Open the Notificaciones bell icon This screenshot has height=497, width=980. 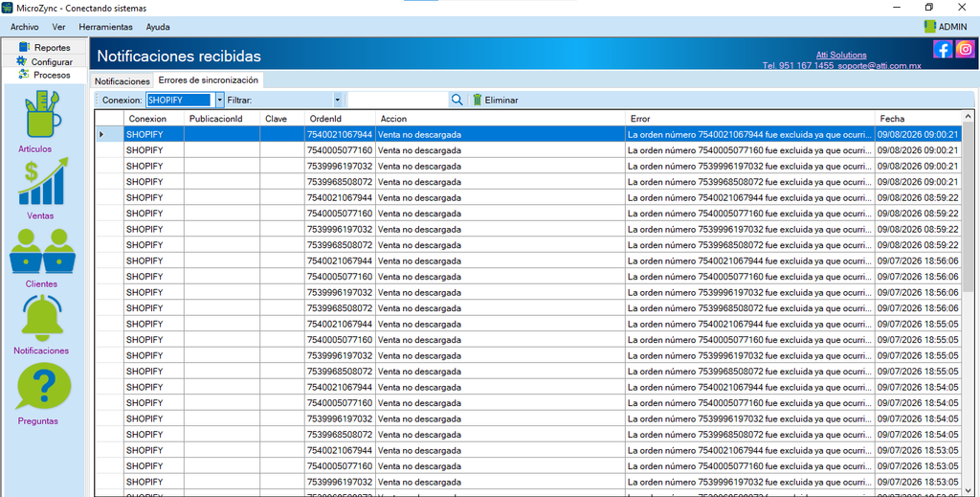[x=42, y=318]
